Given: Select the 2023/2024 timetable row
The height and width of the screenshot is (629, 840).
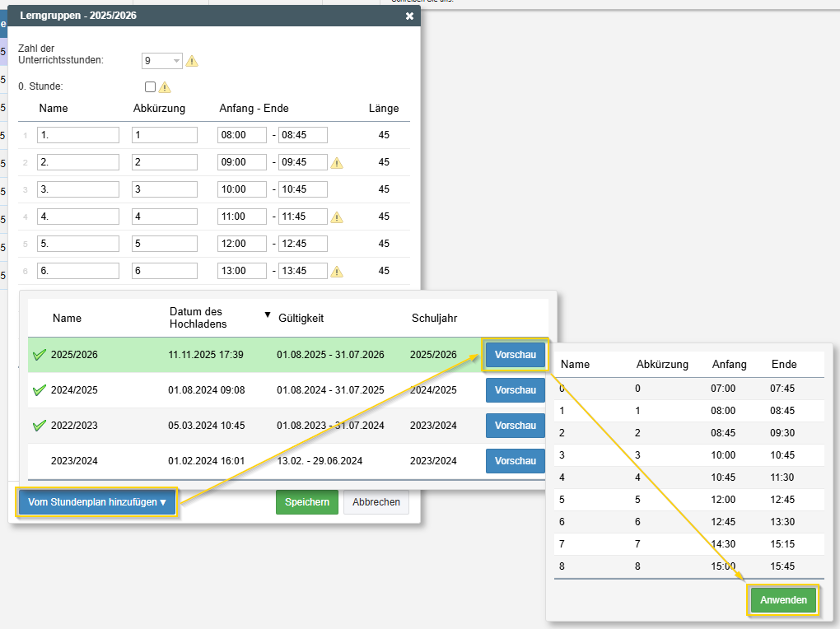Looking at the screenshot, I should pyautogui.click(x=247, y=461).
